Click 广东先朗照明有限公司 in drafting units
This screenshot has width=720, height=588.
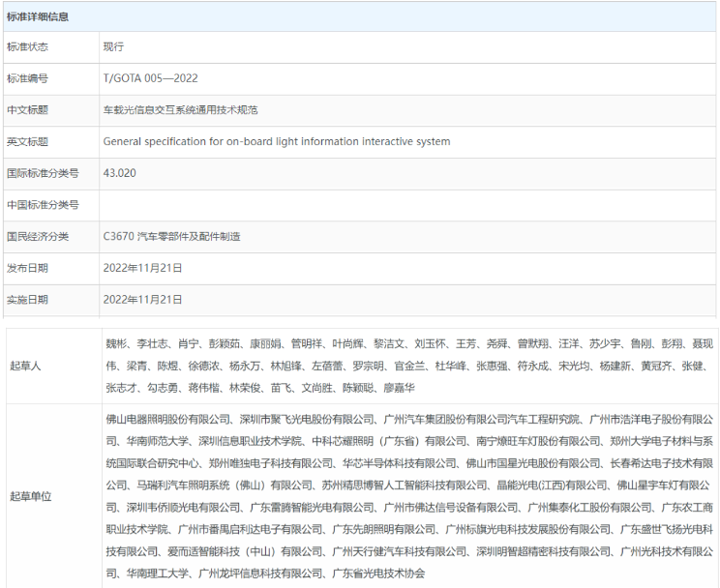tap(384, 530)
